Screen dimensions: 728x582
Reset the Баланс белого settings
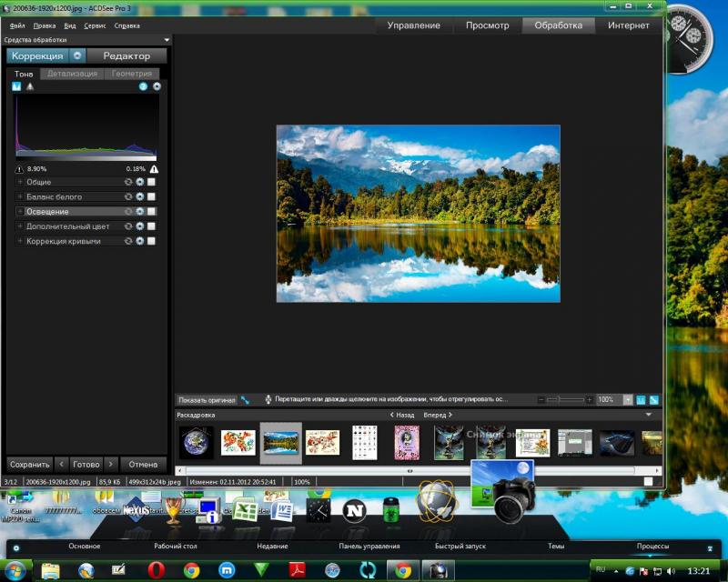[128, 196]
